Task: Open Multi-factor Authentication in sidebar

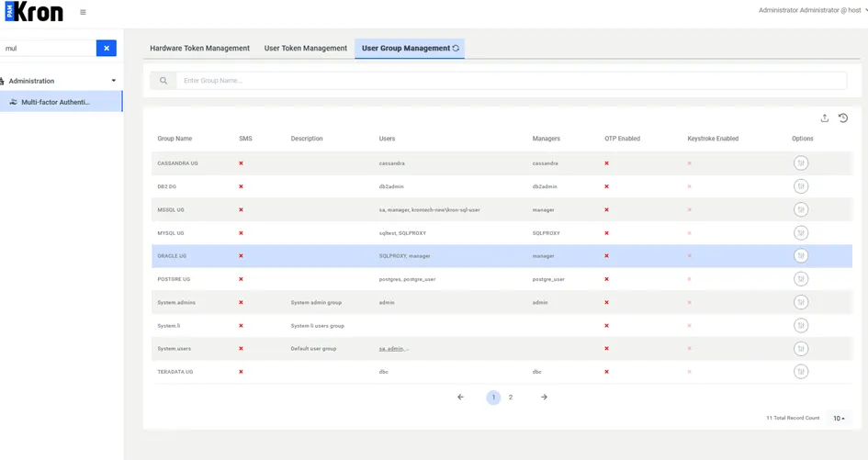Action: pos(61,102)
